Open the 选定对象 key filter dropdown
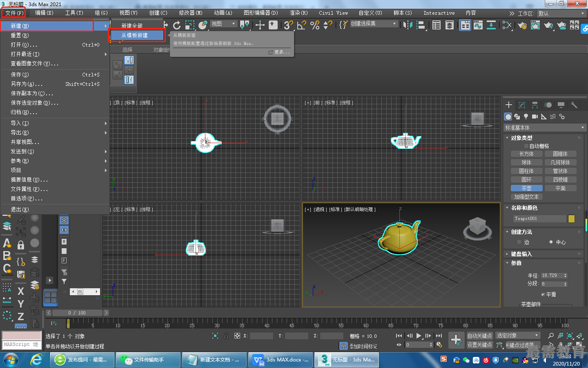Screen dimensions: 588x368 pyautogui.click(x=518, y=335)
